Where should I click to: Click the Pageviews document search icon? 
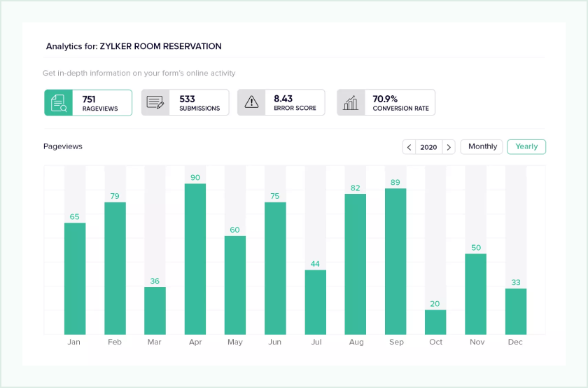[58, 102]
